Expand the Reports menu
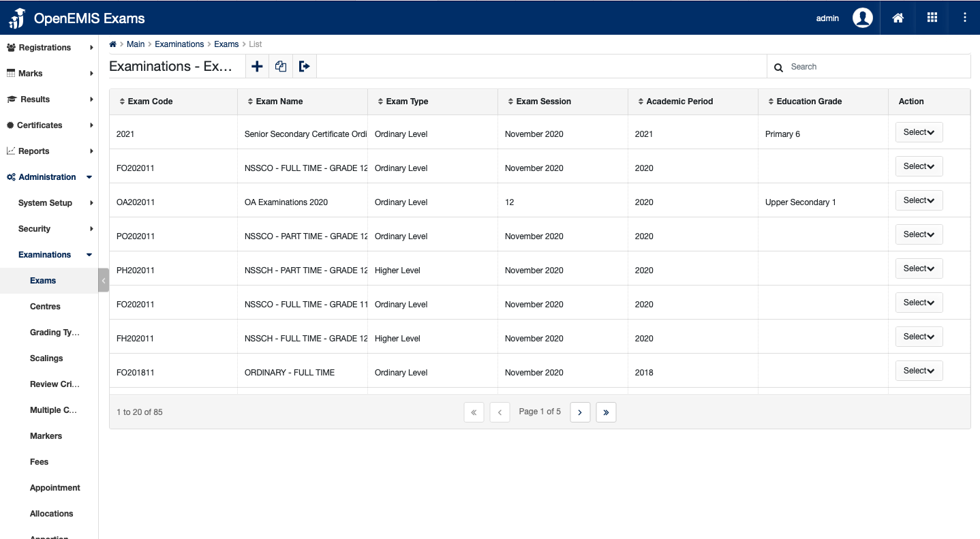The width and height of the screenshot is (980, 539). (49, 151)
